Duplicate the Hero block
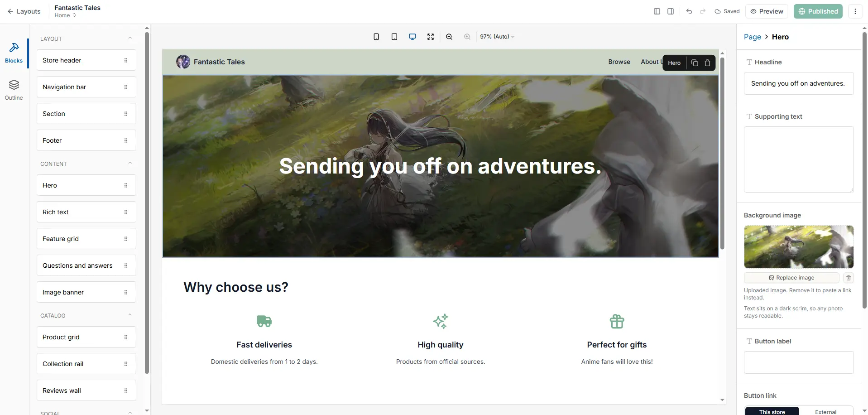This screenshot has width=868, height=415. (x=695, y=63)
